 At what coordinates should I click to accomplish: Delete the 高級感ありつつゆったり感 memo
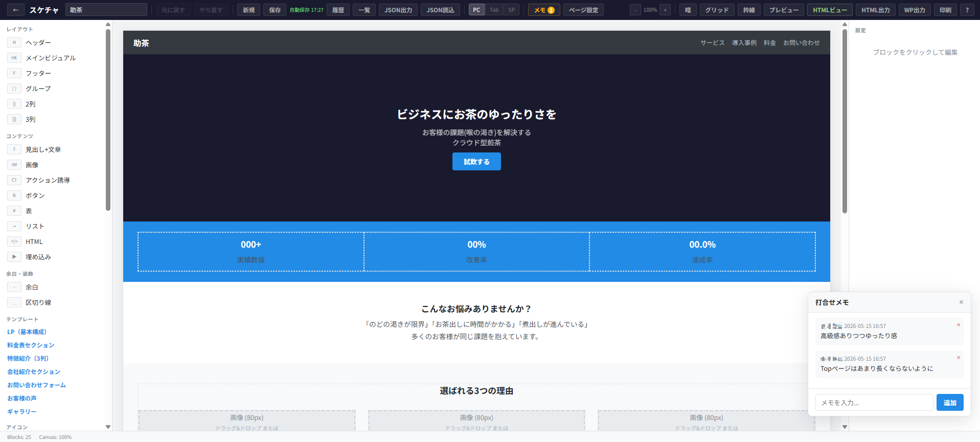click(959, 325)
